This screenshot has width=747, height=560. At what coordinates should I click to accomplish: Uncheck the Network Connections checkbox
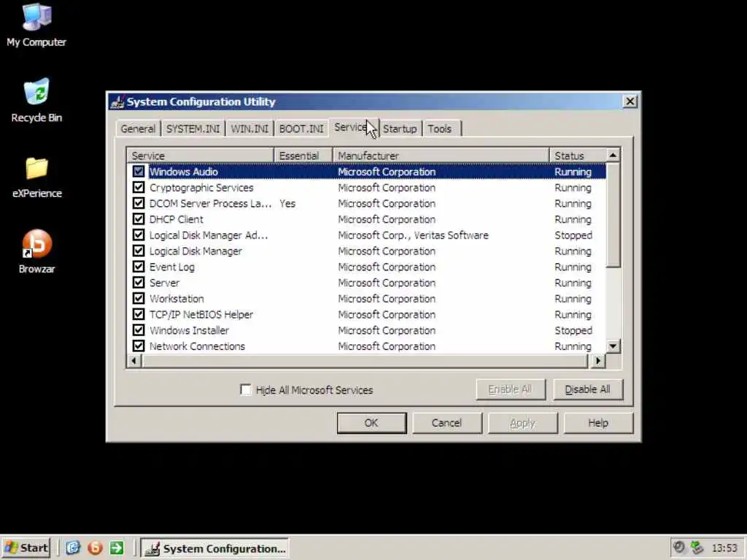pyautogui.click(x=139, y=346)
